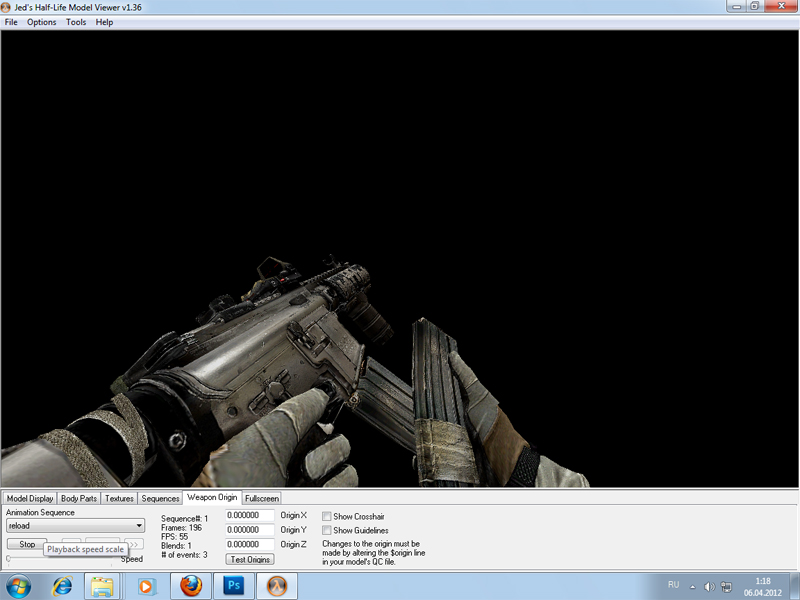Click the "FPS: 55" text
Viewport: 800px width, 600px height.
[174, 537]
